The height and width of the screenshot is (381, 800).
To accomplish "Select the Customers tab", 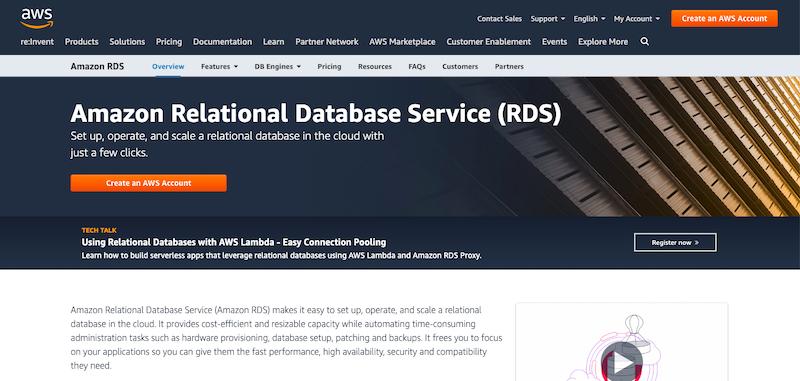I will pyautogui.click(x=460, y=66).
